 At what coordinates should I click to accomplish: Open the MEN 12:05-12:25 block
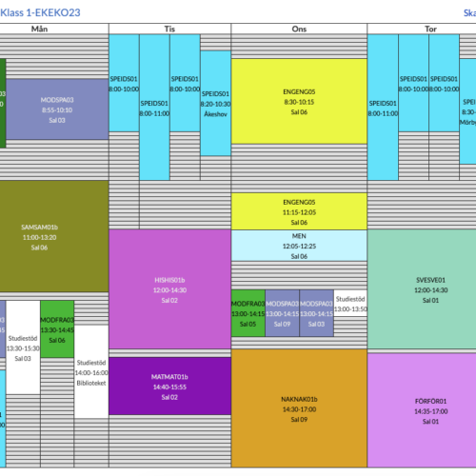coord(299,246)
